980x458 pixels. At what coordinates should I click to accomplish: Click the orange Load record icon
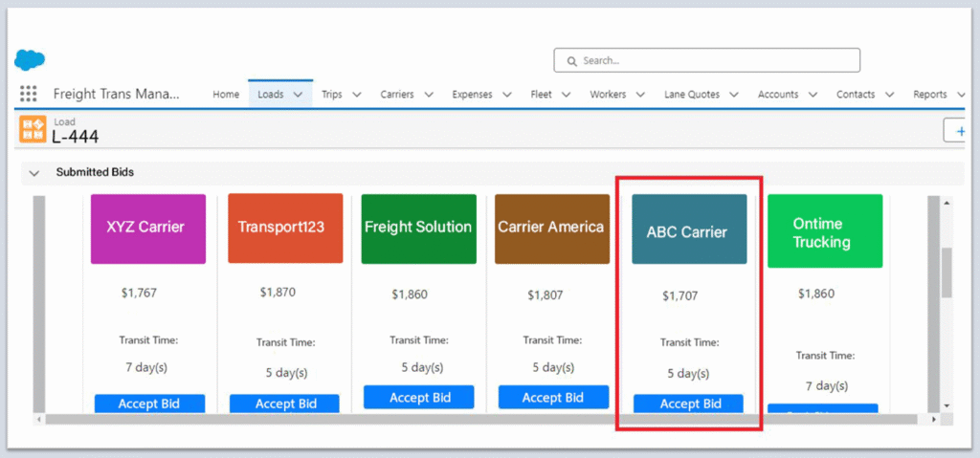[33, 130]
